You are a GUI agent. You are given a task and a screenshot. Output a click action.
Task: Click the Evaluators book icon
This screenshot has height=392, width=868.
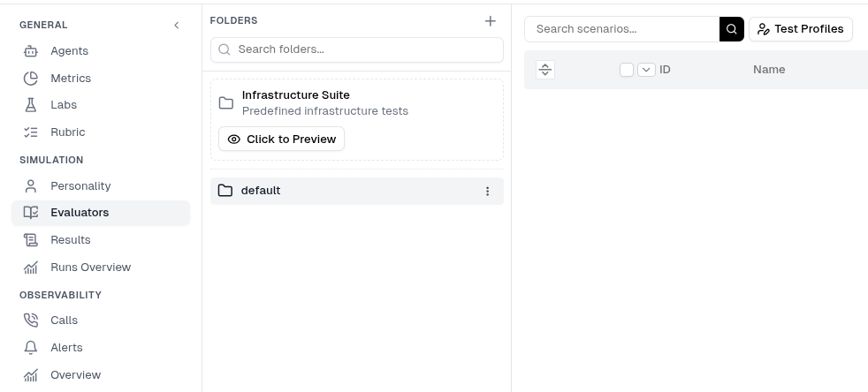click(x=30, y=213)
